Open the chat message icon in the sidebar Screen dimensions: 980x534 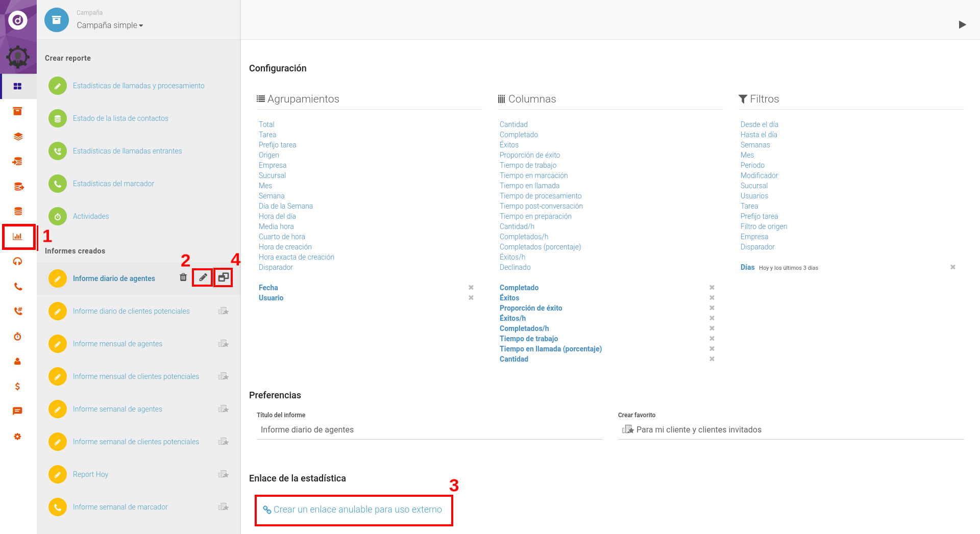tap(18, 411)
